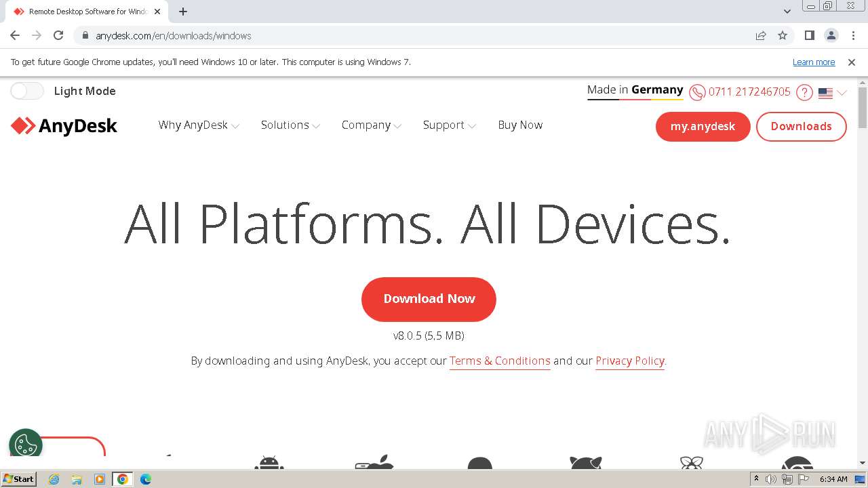Viewport: 868px width, 488px height.
Task: Click the Downloads outlined button
Action: click(801, 127)
